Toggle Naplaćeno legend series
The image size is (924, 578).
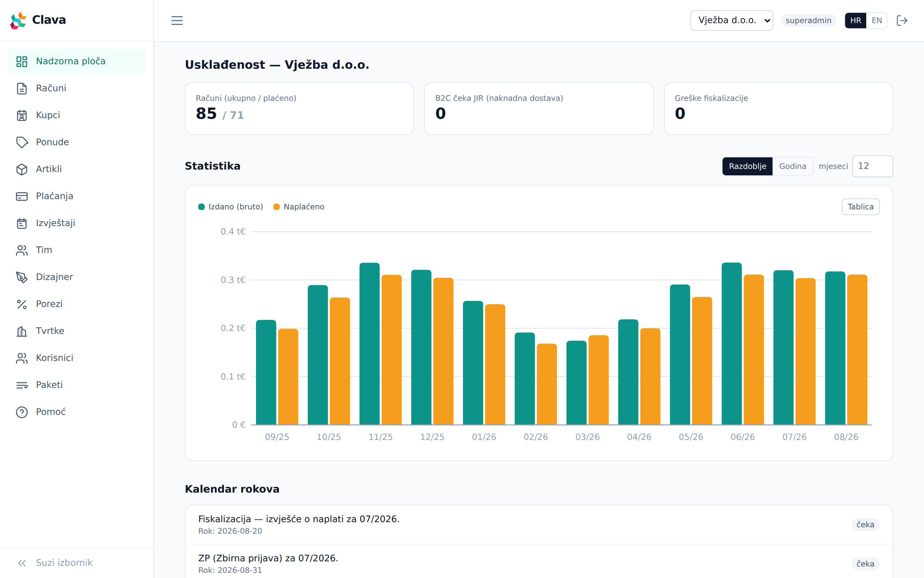point(299,207)
